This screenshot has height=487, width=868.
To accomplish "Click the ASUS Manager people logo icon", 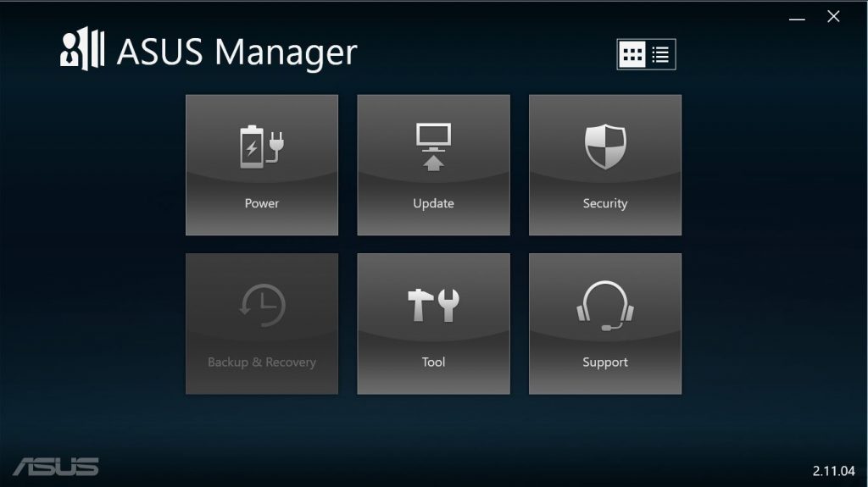I will (x=82, y=51).
